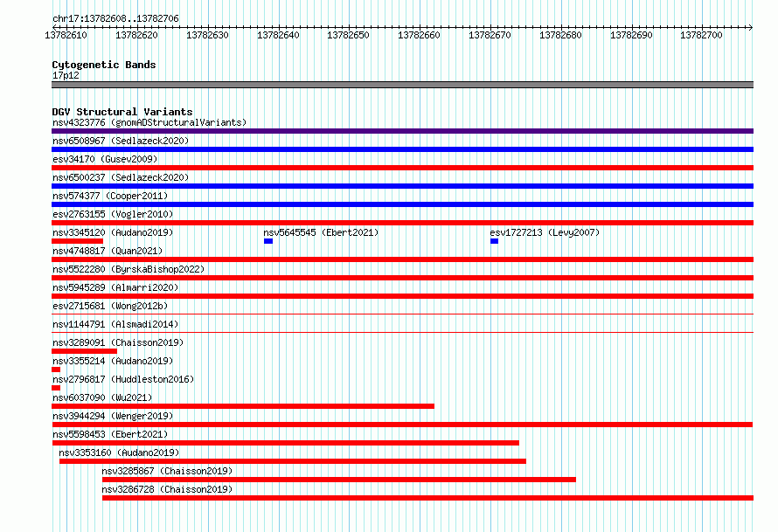This screenshot has width=778, height=532.
Task: Click ruler position 13782640
Action: [x=278, y=35]
